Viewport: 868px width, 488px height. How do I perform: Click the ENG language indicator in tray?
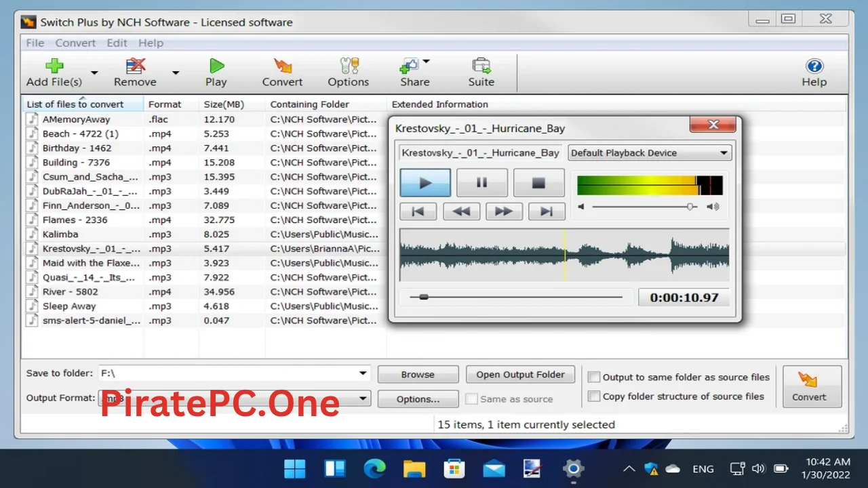tap(703, 468)
